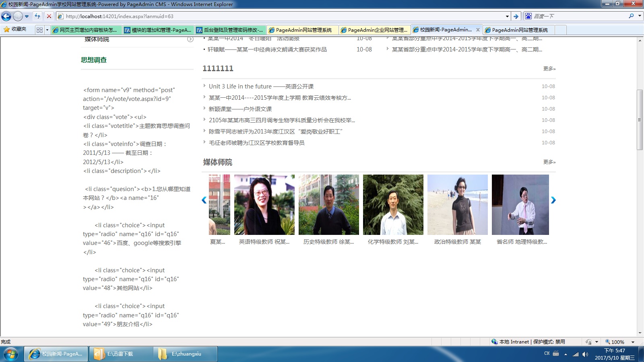Screen dimensions: 644x362
Task: Click the 历史特级教师 徐某 photo
Action: point(329,205)
